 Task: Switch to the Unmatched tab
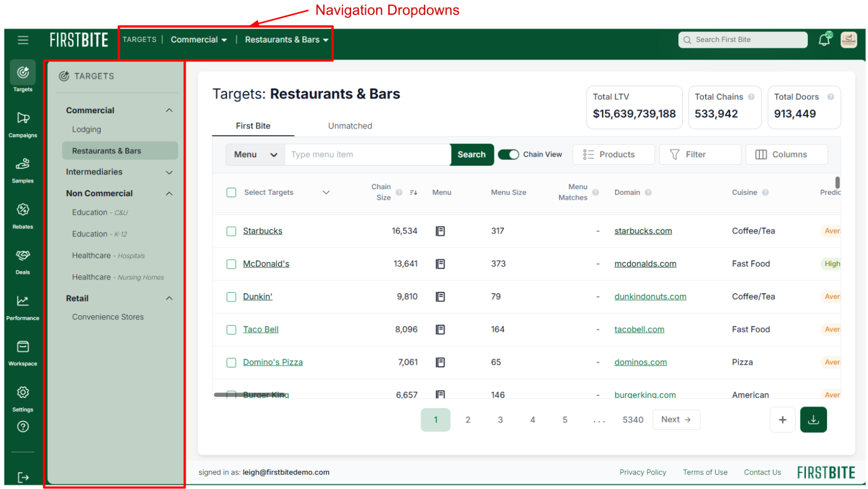pos(350,126)
